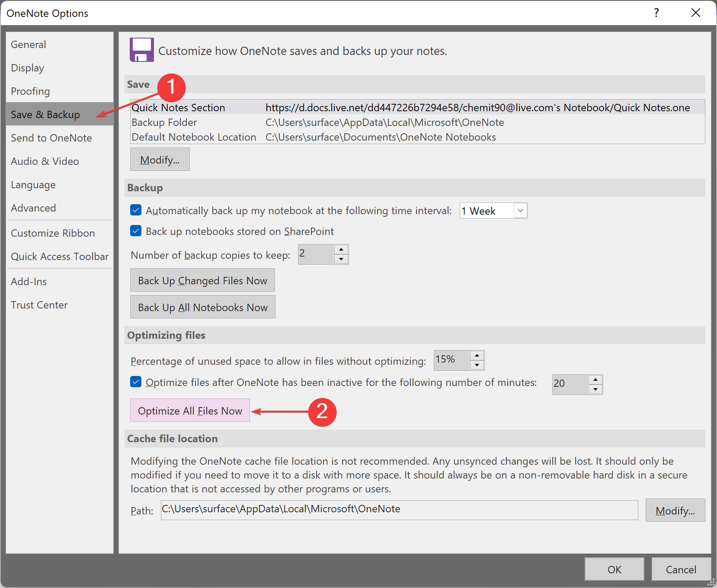Confirm with the OK button

[x=614, y=569]
